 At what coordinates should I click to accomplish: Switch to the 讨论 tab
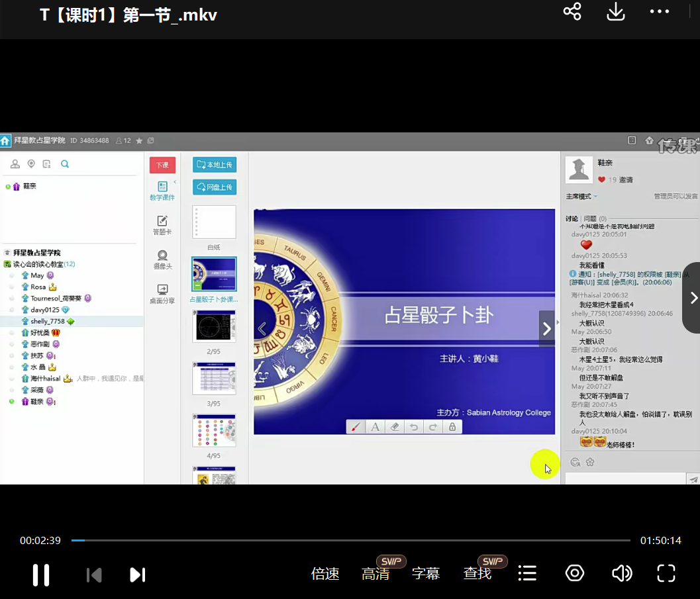(x=572, y=218)
